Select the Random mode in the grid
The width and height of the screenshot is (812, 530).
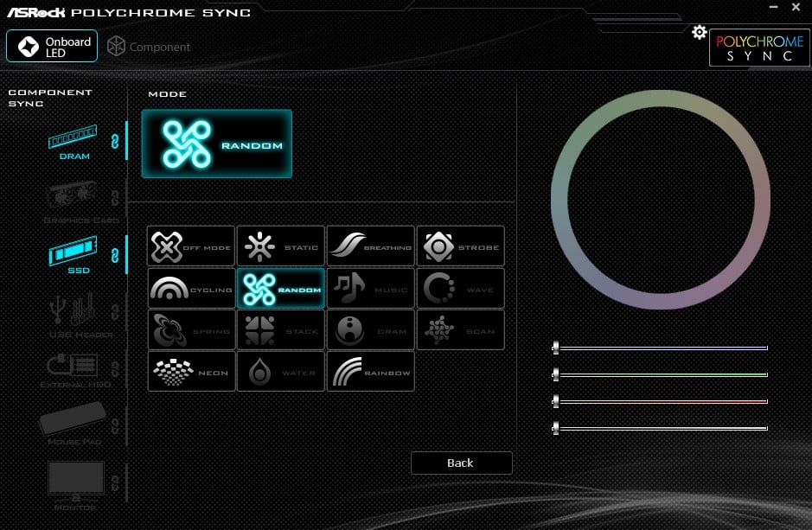point(281,288)
